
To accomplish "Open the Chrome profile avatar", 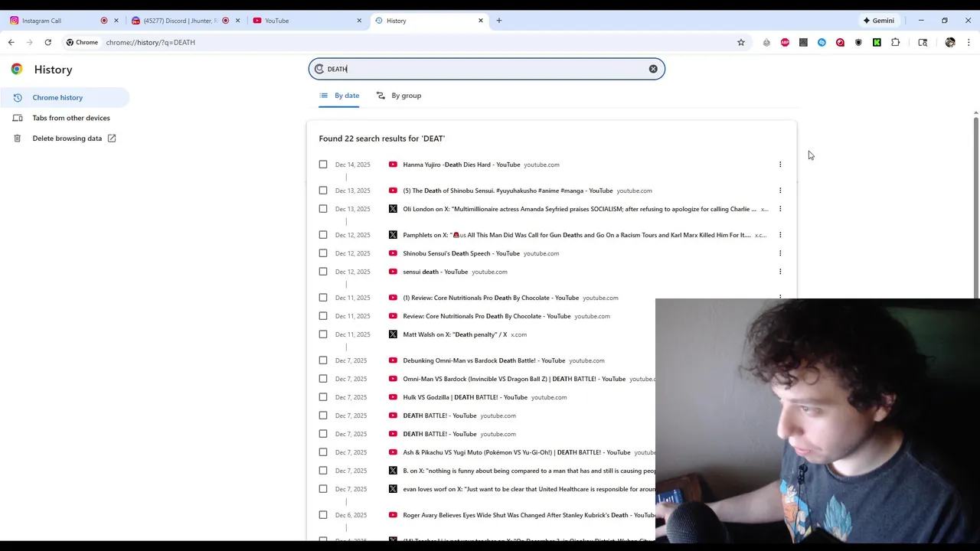I will pos(950,42).
